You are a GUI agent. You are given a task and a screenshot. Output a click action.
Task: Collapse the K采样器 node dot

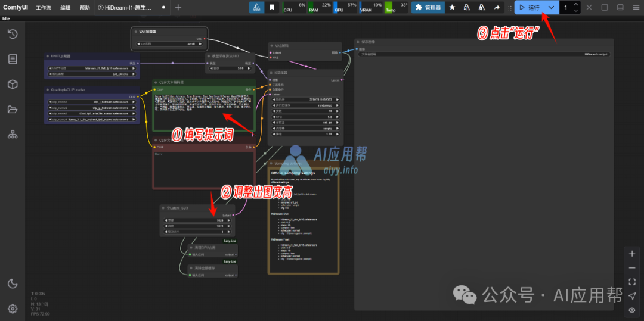pos(271,73)
